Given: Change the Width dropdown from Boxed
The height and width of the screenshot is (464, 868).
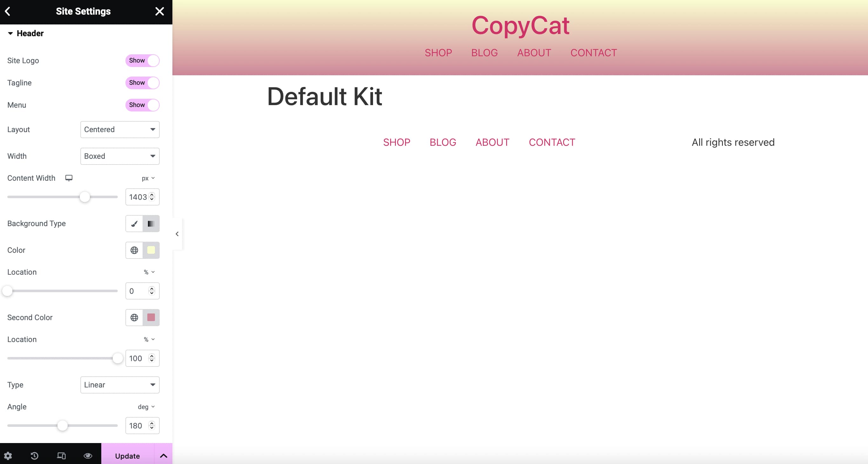Looking at the screenshot, I should [120, 156].
